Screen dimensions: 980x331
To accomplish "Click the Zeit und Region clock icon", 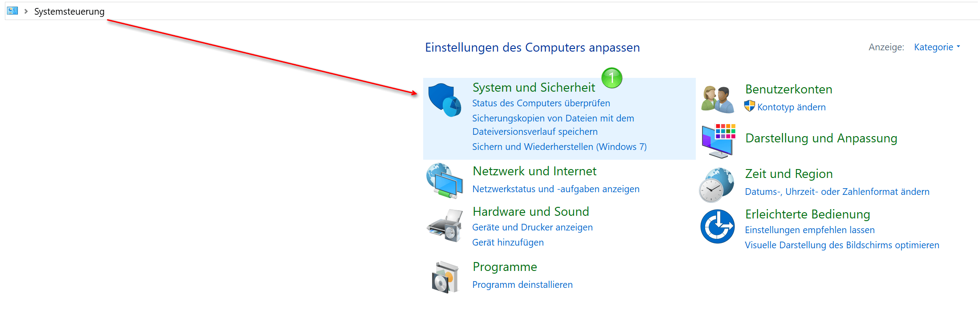I will (x=717, y=185).
